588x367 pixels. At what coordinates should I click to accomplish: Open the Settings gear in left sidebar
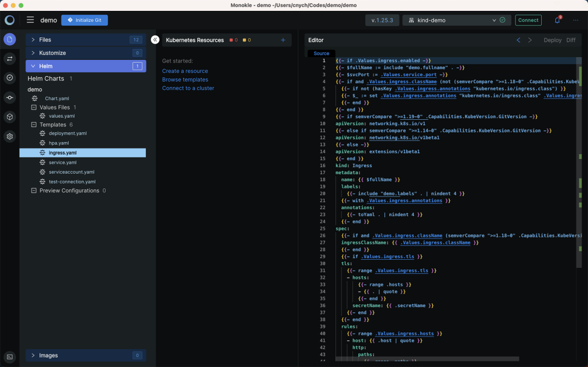(x=9, y=137)
